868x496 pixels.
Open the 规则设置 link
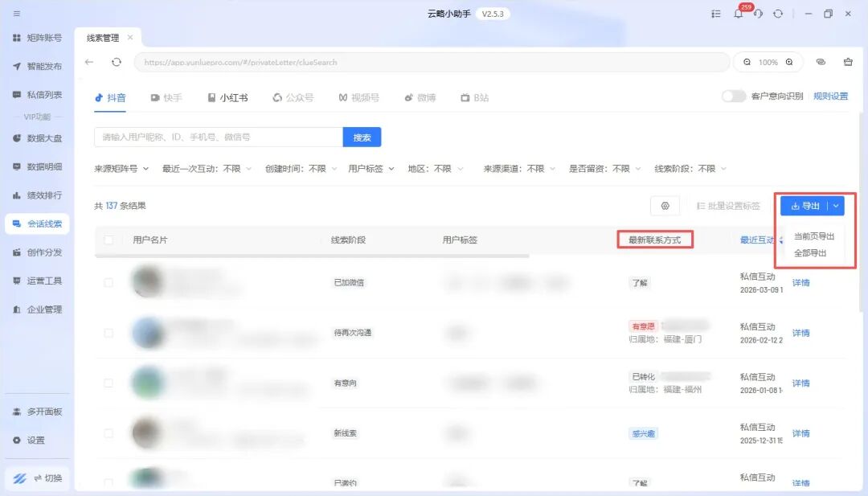pos(830,96)
